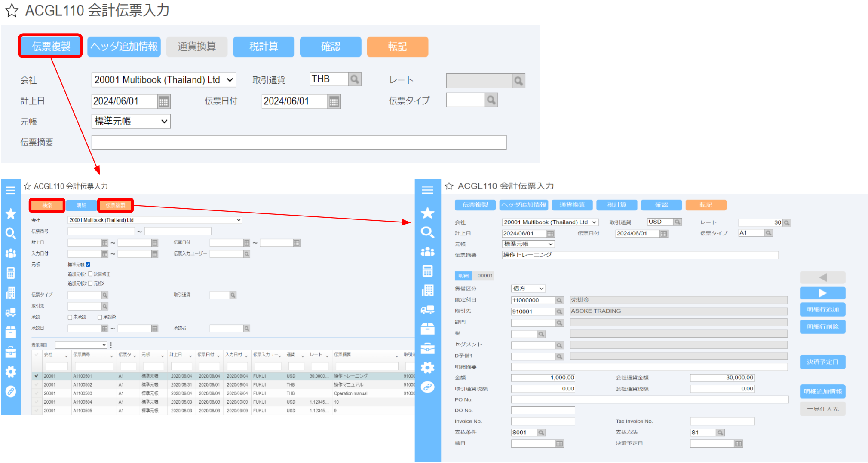Go to next line with the blue arrow button
Screen dimensions: 868x463
tap(822, 293)
